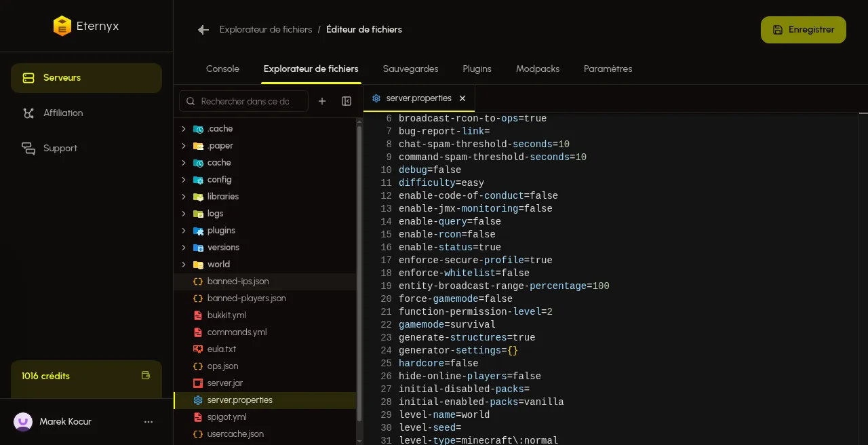Click the config folder icon
This screenshot has height=445, width=868.
pyautogui.click(x=198, y=180)
